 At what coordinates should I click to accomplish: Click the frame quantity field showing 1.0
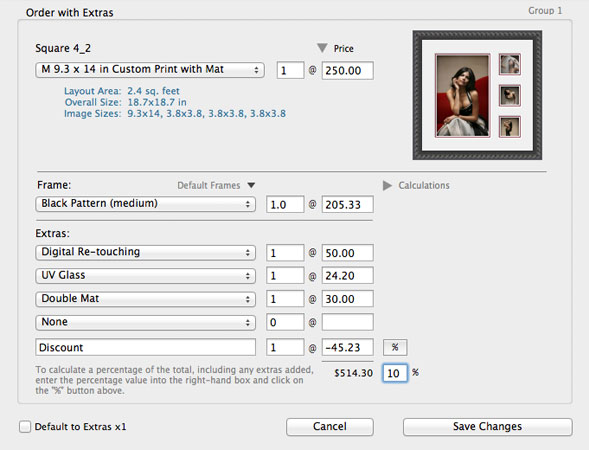(x=285, y=204)
